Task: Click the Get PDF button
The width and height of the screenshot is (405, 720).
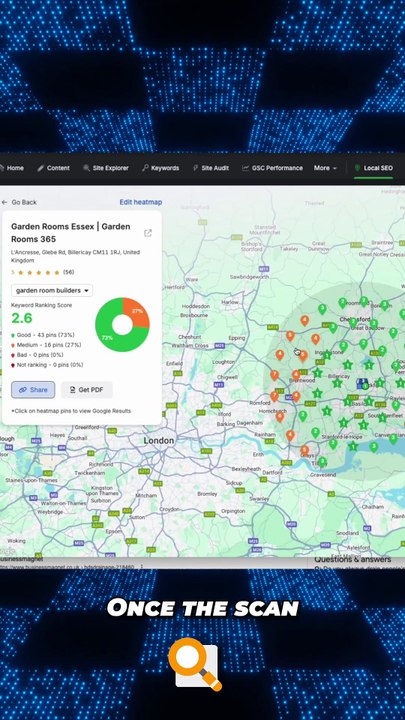Action: pos(87,390)
